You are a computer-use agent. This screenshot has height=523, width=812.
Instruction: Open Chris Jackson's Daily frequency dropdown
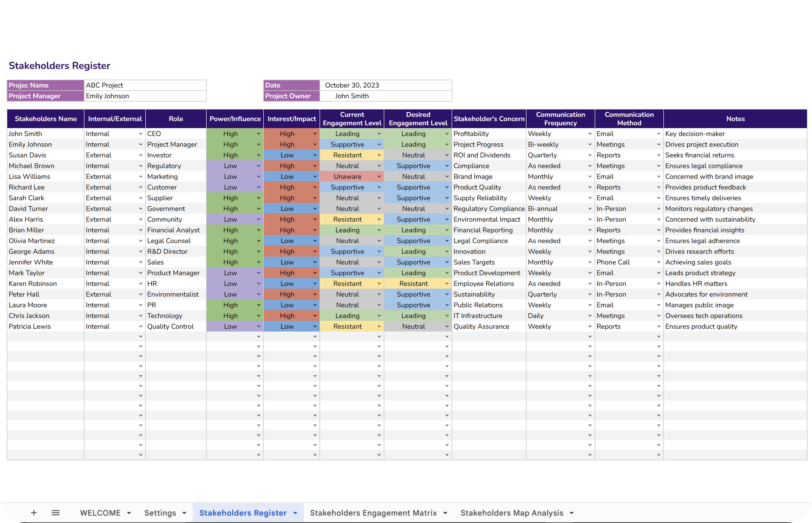[590, 316]
